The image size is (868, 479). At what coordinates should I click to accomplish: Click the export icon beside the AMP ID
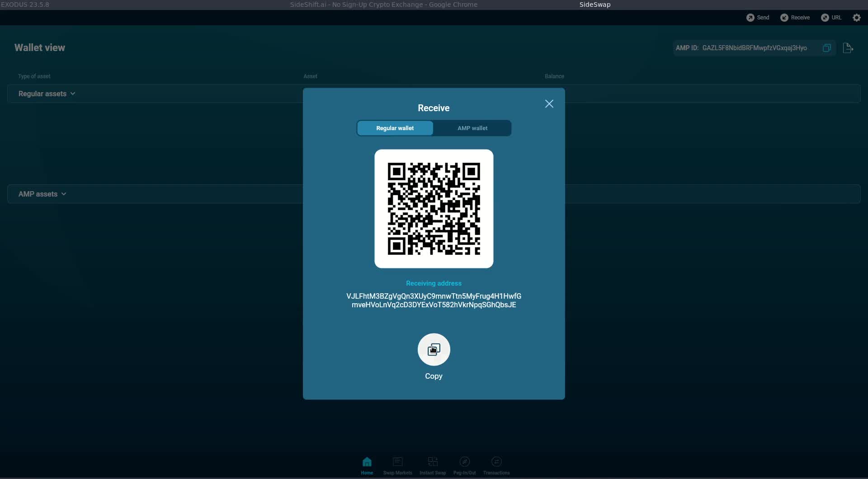pyautogui.click(x=848, y=48)
